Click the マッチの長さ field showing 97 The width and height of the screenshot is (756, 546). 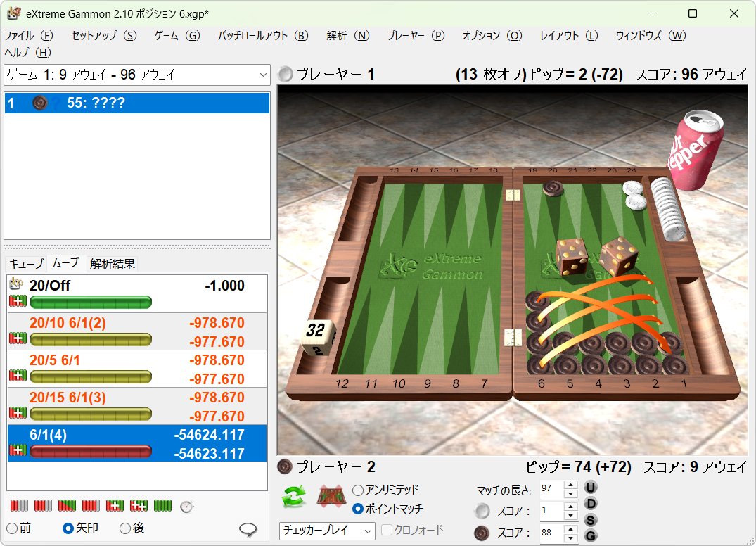point(551,489)
